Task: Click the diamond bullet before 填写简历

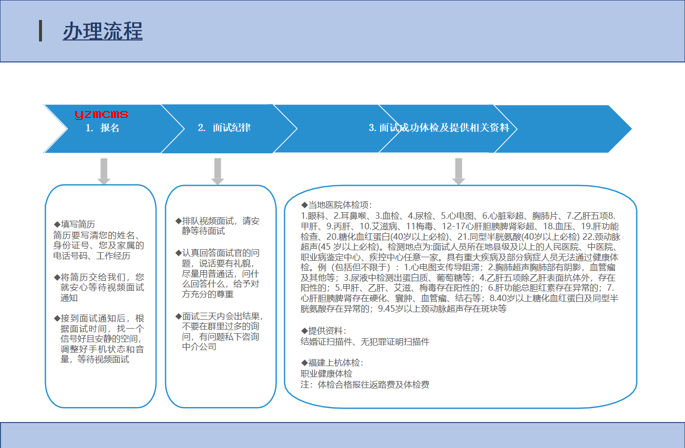Action: coord(57,224)
